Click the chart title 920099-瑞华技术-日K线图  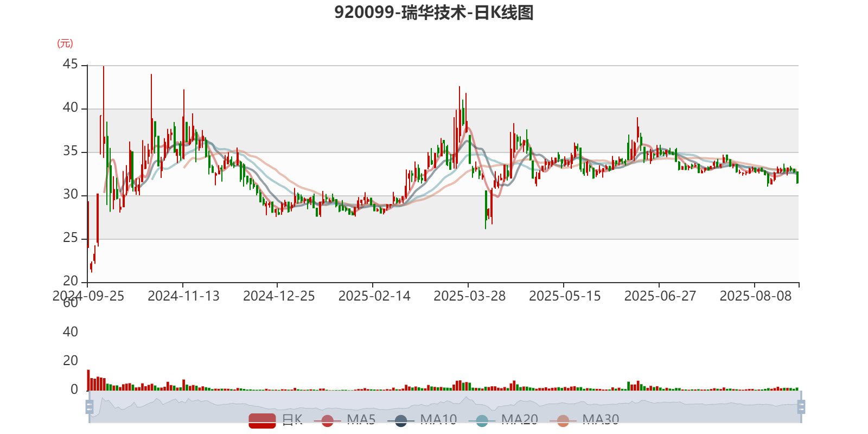[434, 12]
